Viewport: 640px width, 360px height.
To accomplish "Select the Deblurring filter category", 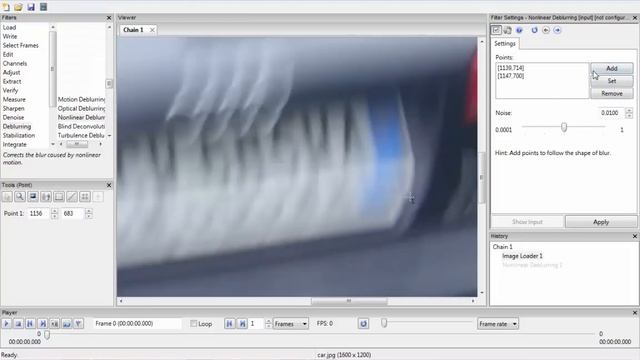I will point(17,127).
